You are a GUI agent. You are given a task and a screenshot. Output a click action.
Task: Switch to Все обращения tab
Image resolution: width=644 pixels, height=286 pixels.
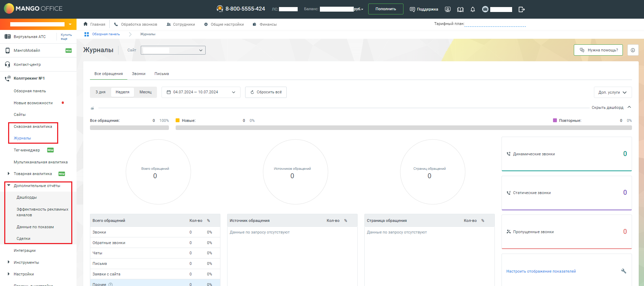coord(109,74)
